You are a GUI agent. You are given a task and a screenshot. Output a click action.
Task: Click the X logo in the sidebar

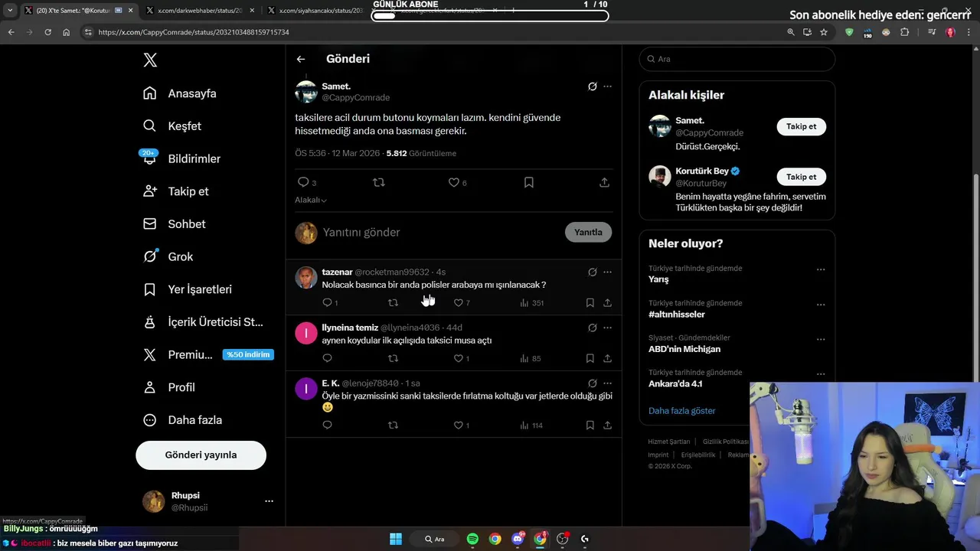point(150,60)
